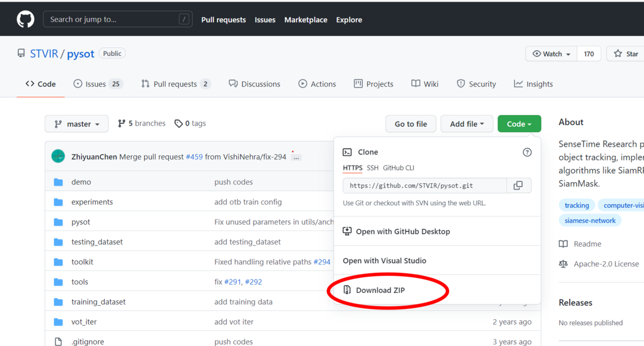
Task: Click Pull requests in the top navigation bar
Action: pos(223,20)
